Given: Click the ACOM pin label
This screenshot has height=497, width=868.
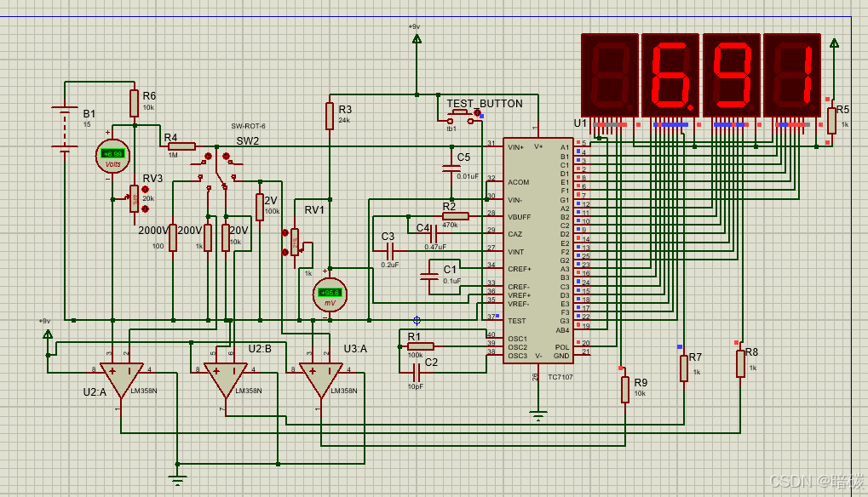Looking at the screenshot, I should click(518, 182).
